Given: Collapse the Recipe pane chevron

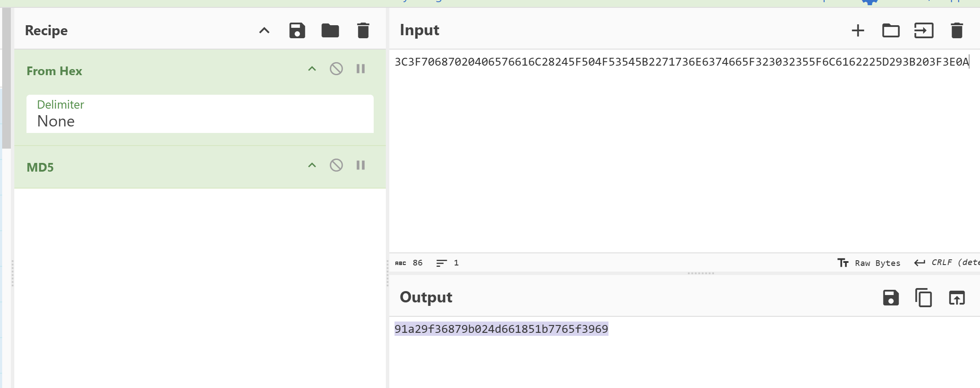Looking at the screenshot, I should coord(264,31).
